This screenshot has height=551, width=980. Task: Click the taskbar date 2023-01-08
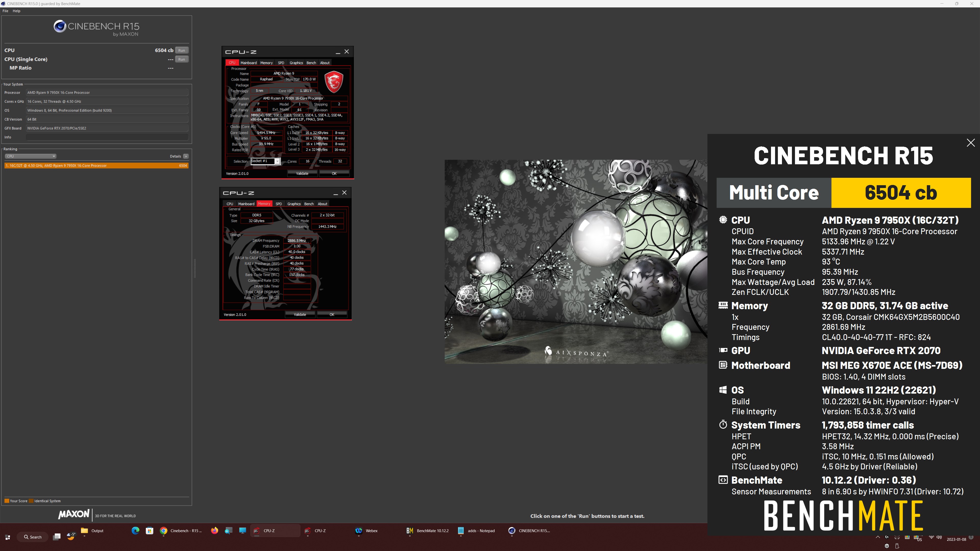click(x=957, y=539)
